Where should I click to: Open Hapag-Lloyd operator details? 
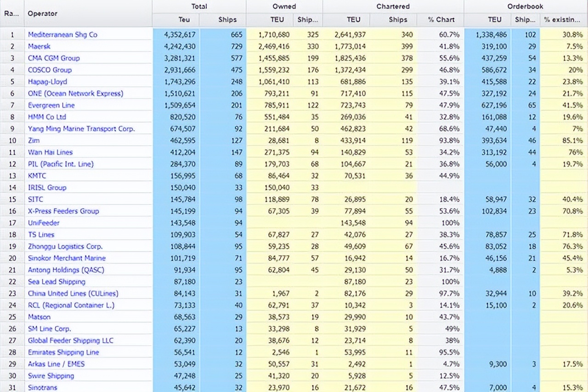coord(47,82)
